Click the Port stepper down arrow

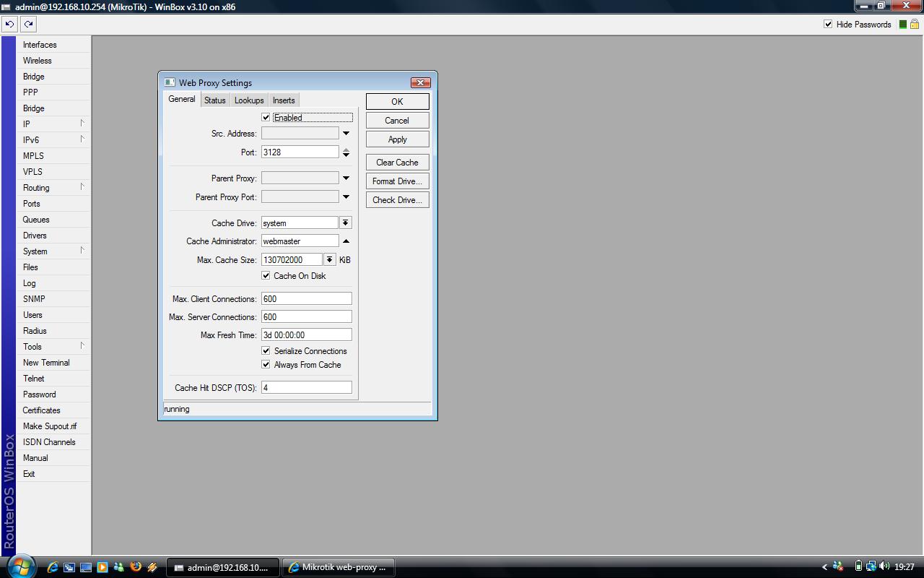[x=346, y=155]
